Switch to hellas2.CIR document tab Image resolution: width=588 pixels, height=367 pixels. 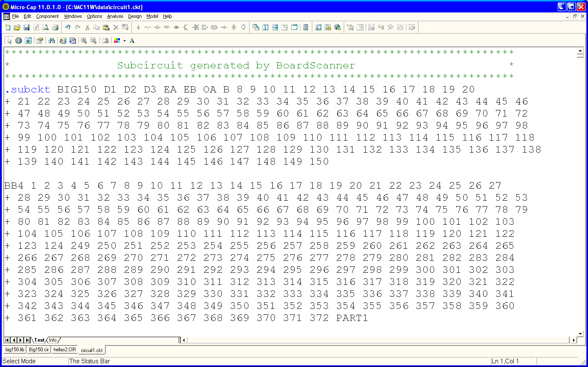pos(65,350)
